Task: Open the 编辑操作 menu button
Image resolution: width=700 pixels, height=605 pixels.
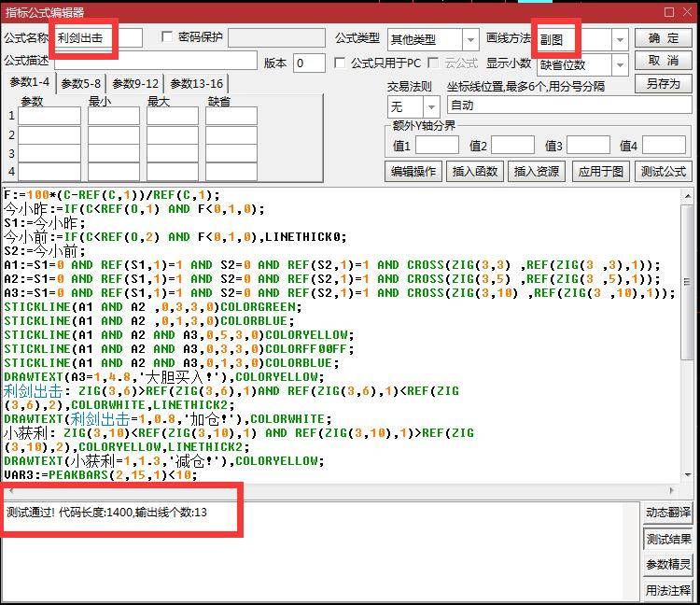Action: (413, 172)
